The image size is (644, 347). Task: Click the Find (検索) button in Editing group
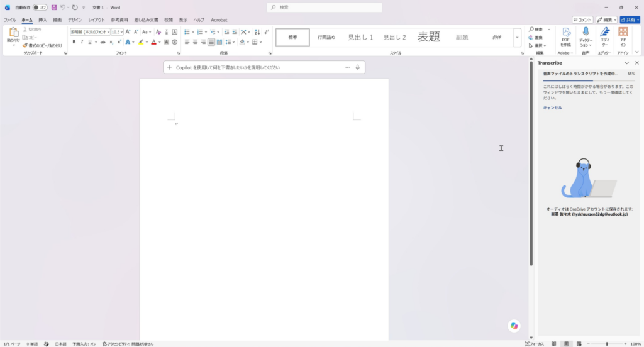click(536, 30)
